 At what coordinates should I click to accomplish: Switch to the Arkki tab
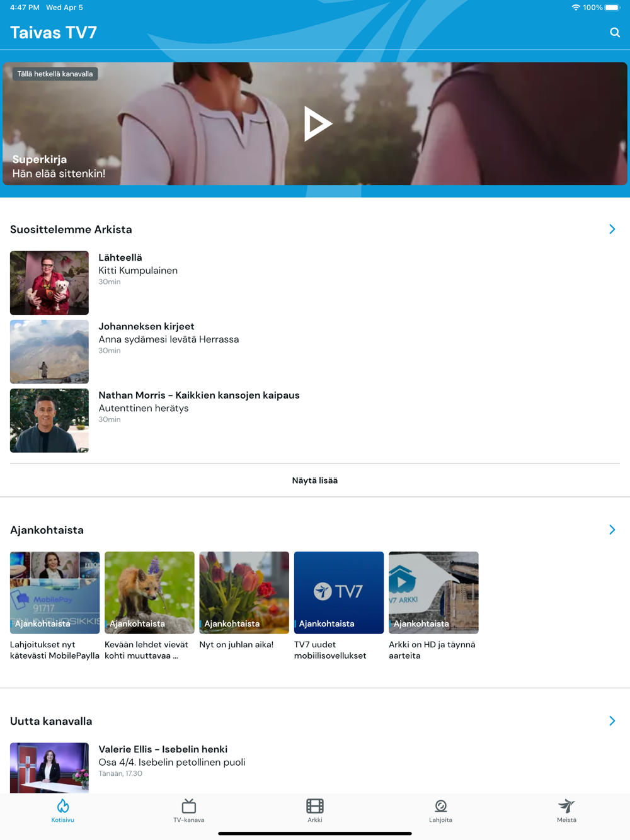315,811
